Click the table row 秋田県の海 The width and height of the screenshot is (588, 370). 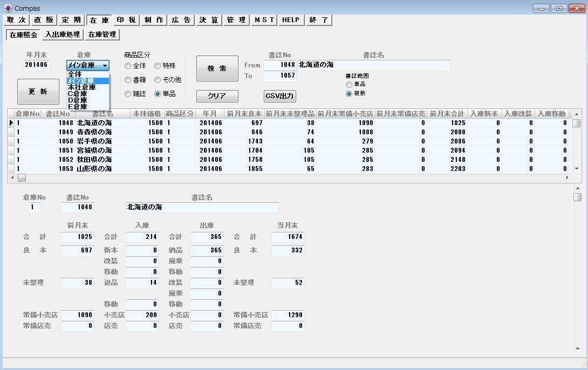(x=289, y=160)
